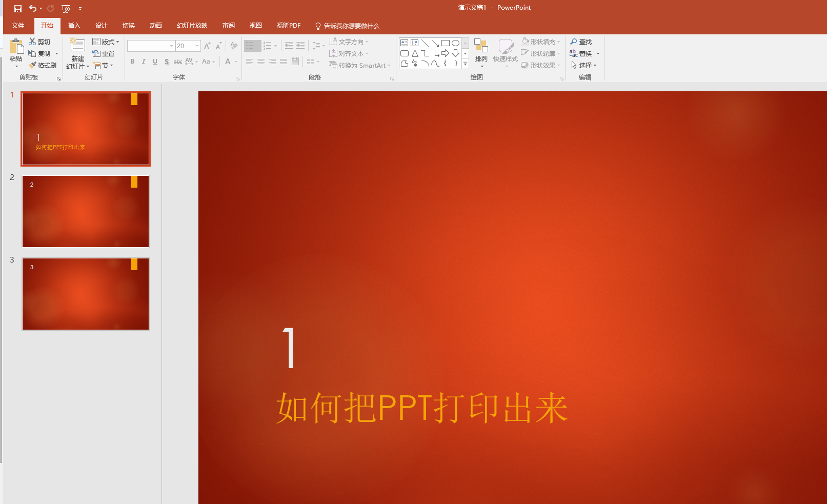The width and height of the screenshot is (827, 504).
Task: Switch to the 插入 ribbon tab
Action: 74,25
